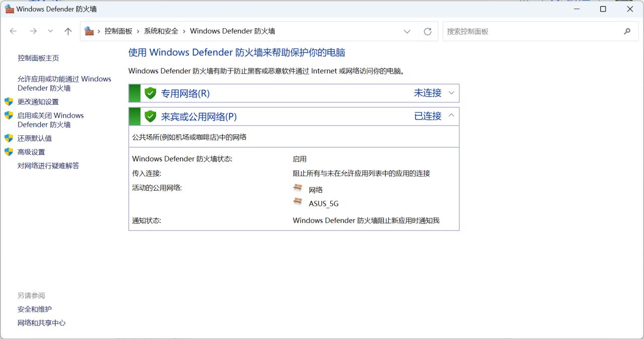The width and height of the screenshot is (644, 339).
Task: Click green shield icon of 来宾或公用网络
Action: click(150, 116)
